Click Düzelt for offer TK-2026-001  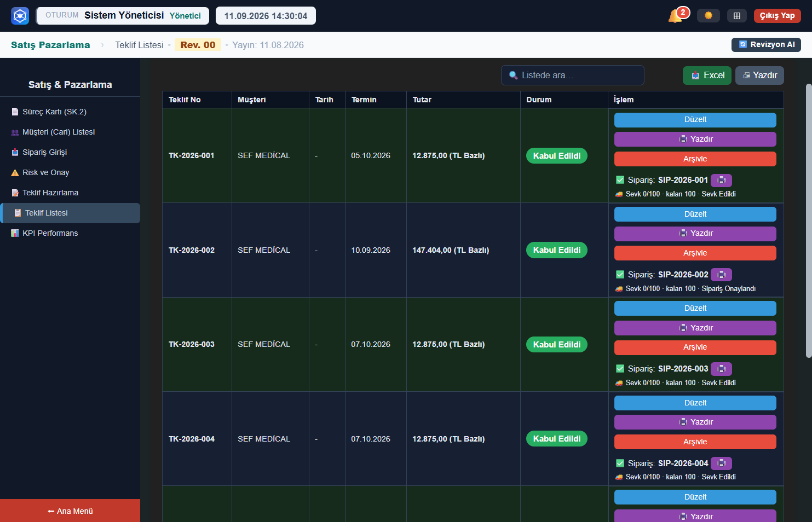(695, 120)
